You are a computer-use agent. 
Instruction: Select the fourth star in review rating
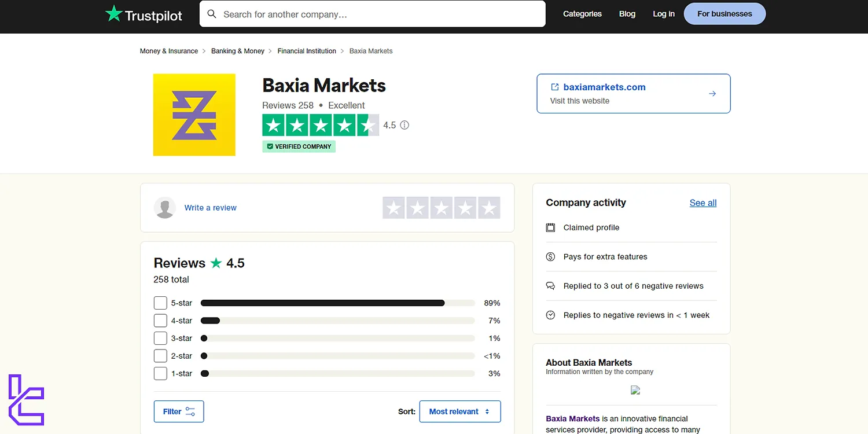(x=465, y=208)
